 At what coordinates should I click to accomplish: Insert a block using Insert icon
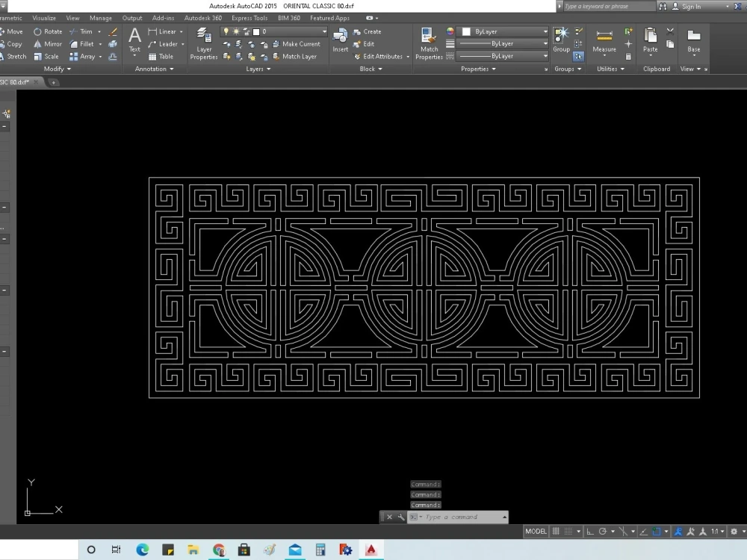click(x=340, y=39)
